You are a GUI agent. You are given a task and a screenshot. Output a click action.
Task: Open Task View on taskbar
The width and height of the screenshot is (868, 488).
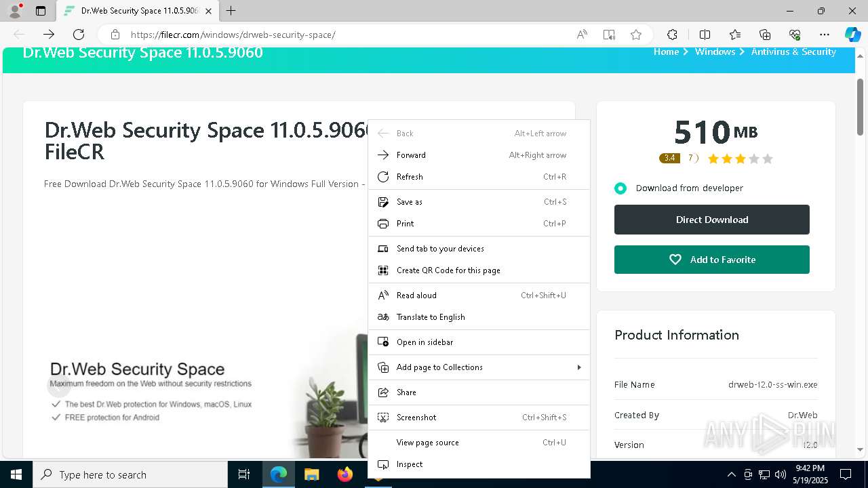(244, 474)
